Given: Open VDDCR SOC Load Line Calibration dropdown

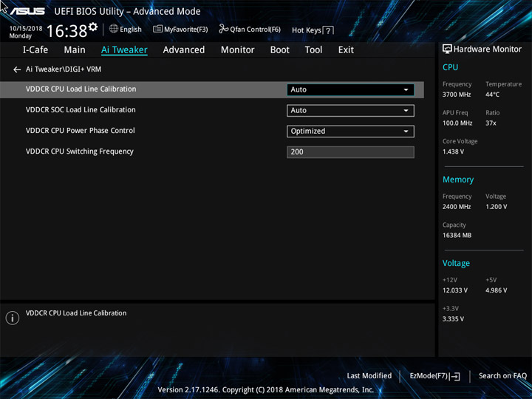Looking at the screenshot, I should coord(350,111).
